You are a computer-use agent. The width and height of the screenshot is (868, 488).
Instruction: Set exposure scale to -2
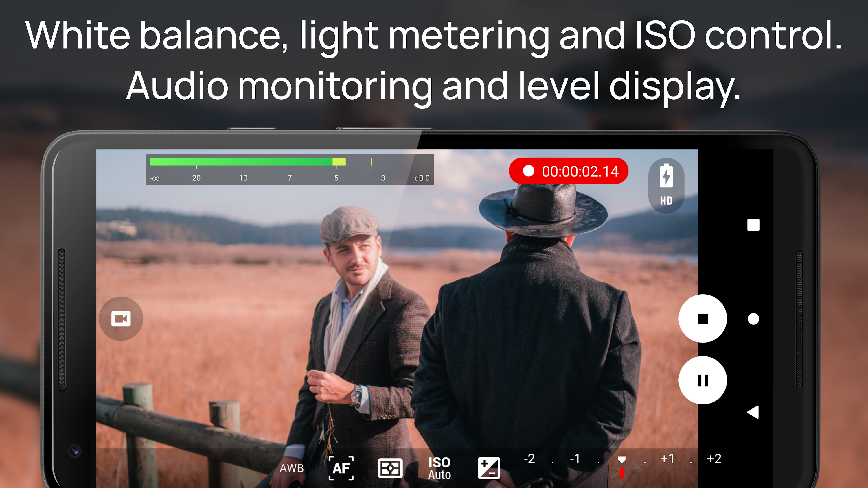point(529,459)
